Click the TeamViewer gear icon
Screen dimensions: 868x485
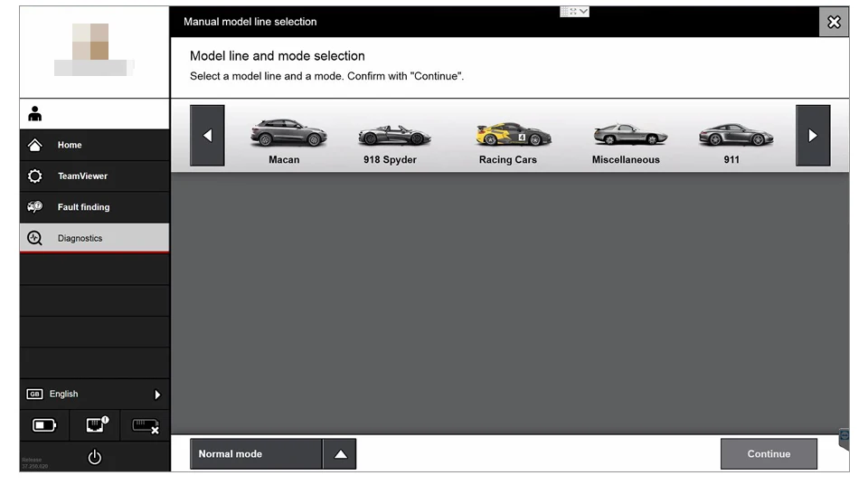tap(35, 176)
